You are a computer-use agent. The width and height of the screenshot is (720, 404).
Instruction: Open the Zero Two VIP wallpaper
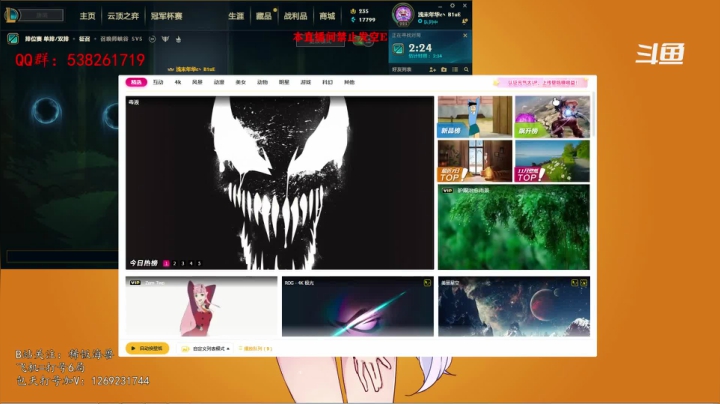coord(202,306)
